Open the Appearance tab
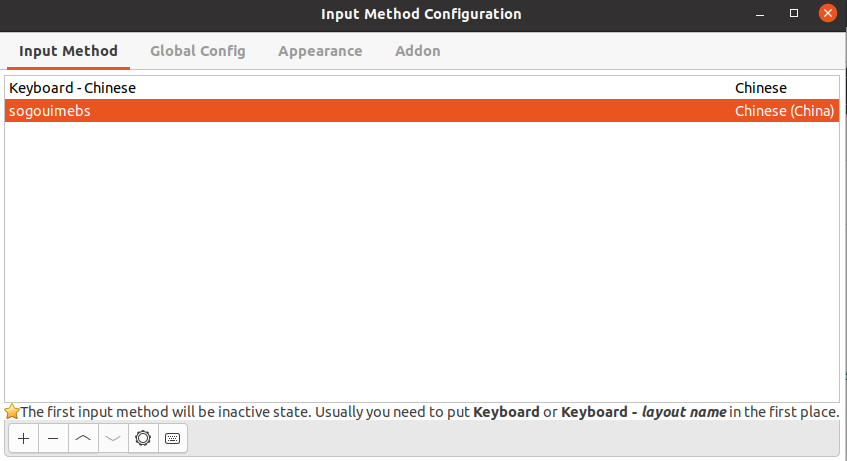Viewport: 847px width, 461px height. pos(320,51)
